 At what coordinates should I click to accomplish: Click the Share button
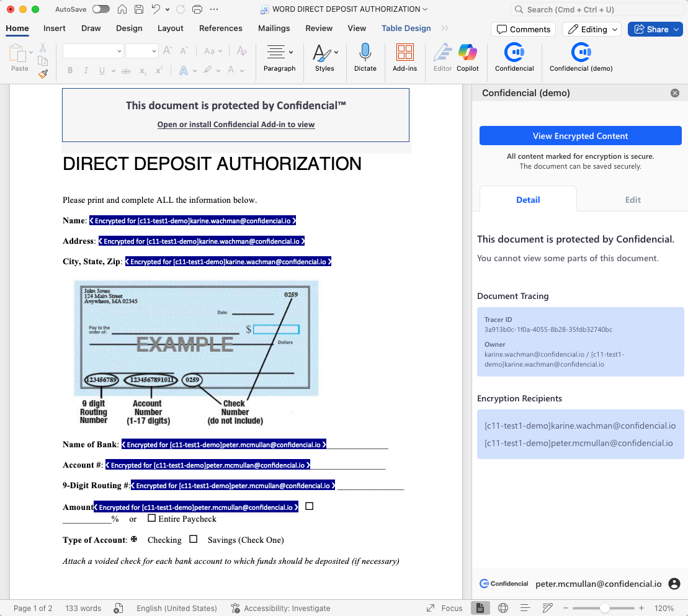652,29
